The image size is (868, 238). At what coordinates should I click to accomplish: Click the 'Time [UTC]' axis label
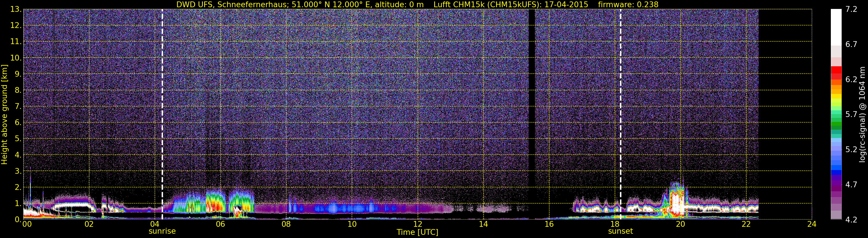pos(417,232)
